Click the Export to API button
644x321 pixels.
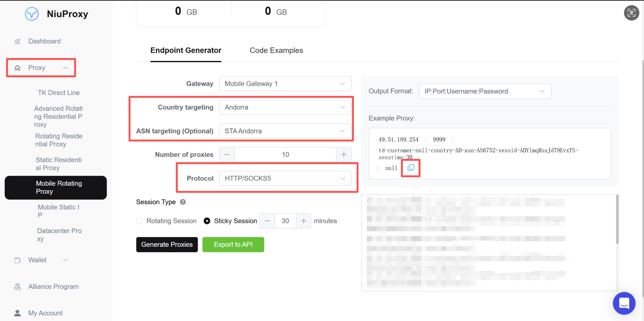[x=233, y=245]
